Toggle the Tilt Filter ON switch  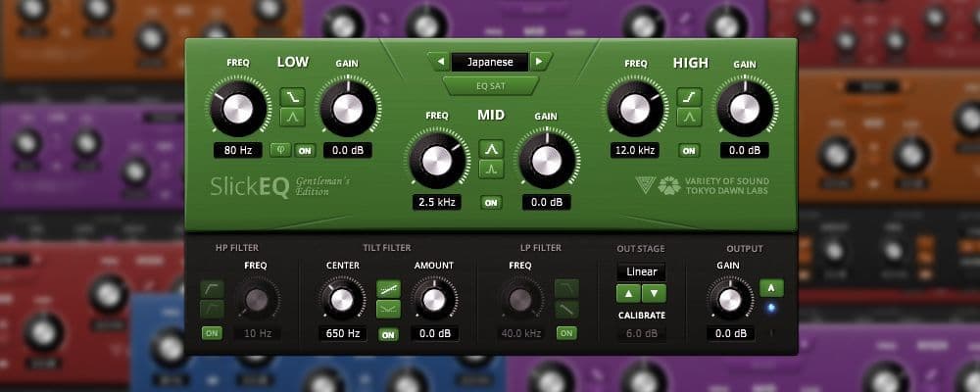388,334
